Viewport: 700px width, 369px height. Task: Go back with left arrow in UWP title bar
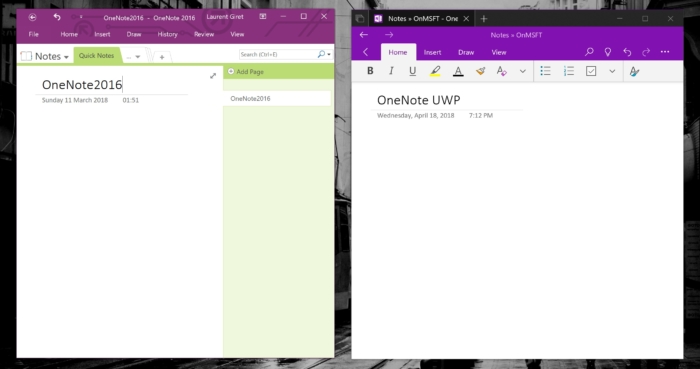pos(364,35)
